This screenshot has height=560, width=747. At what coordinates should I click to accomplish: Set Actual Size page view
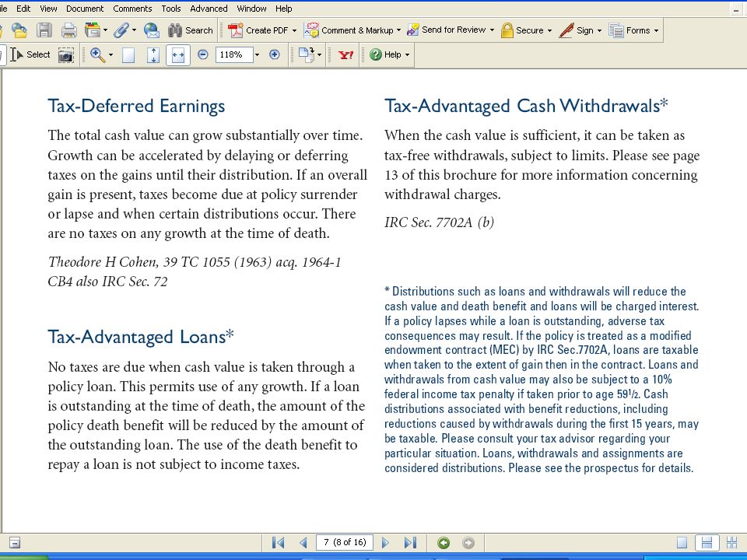(128, 55)
